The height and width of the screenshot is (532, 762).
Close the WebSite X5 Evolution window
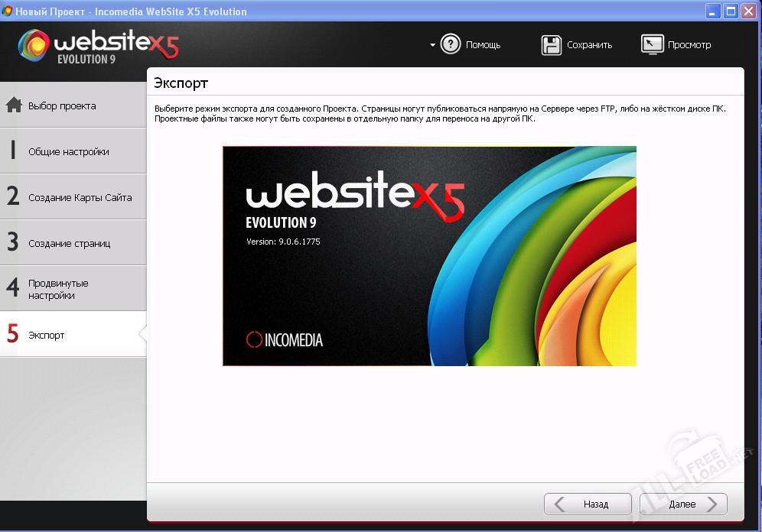(x=747, y=11)
